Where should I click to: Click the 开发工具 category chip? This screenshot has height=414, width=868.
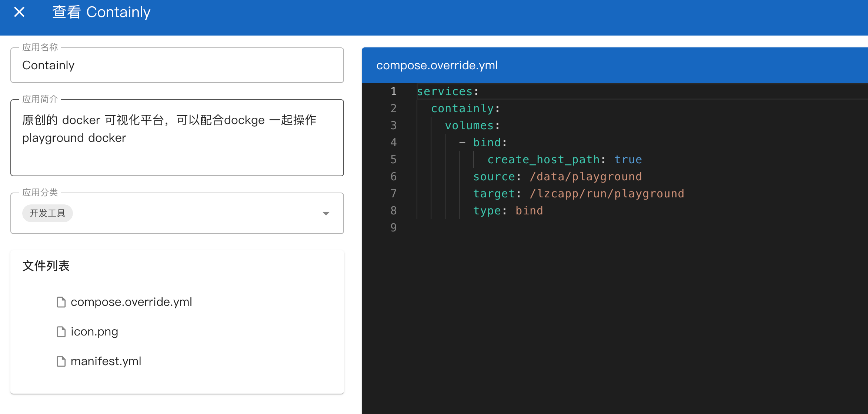point(47,213)
